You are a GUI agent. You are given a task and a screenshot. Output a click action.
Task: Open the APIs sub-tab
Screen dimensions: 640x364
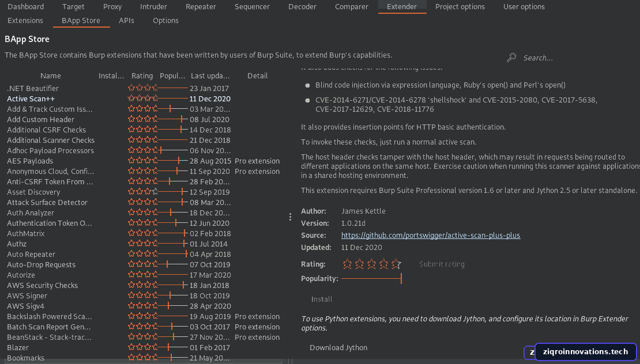click(126, 20)
